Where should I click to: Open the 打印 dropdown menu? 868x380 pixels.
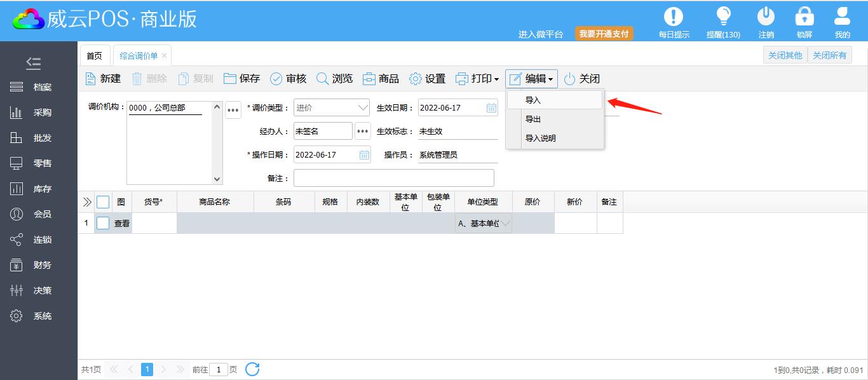pyautogui.click(x=477, y=79)
